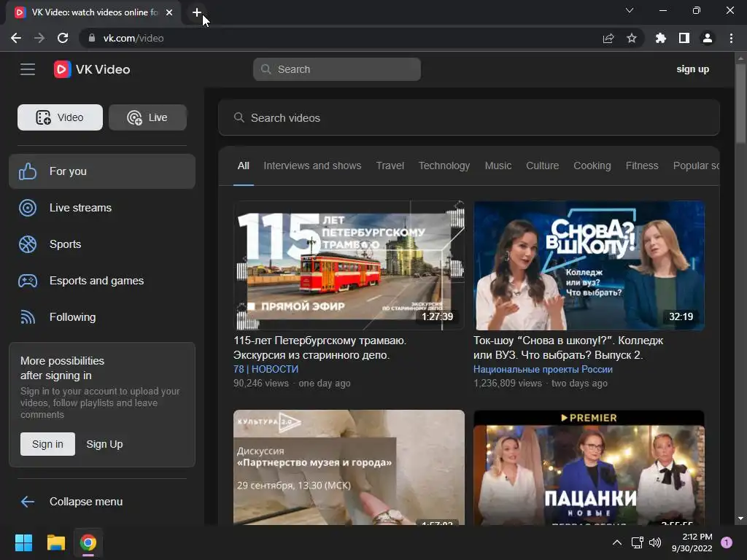The image size is (747, 560).
Task: Switch to Interviews and shows tab
Action: (312, 166)
